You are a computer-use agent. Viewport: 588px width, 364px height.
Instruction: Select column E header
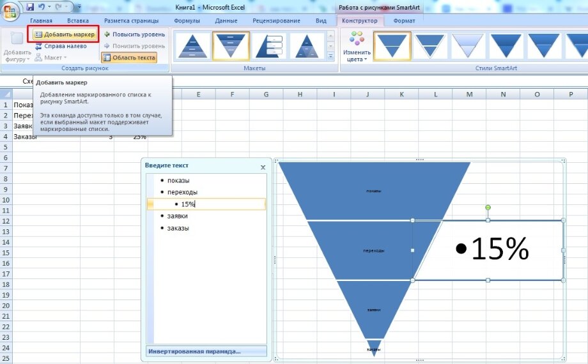pyautogui.click(x=198, y=94)
